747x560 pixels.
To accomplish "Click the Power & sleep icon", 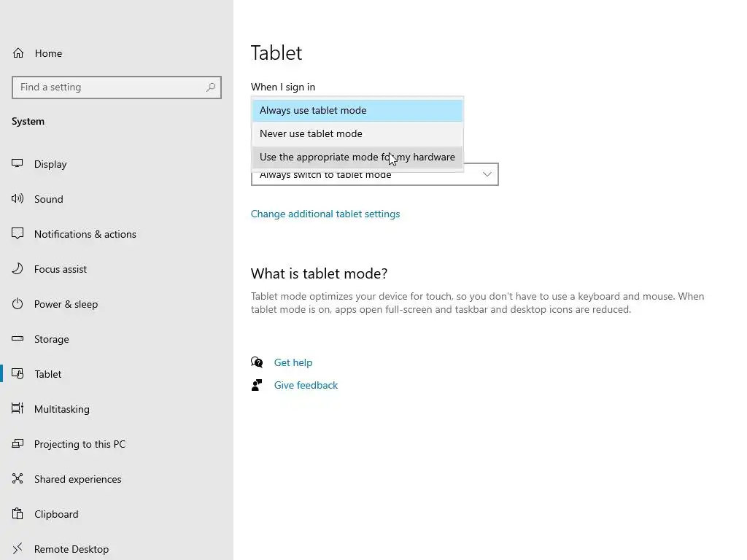I will coord(18,304).
